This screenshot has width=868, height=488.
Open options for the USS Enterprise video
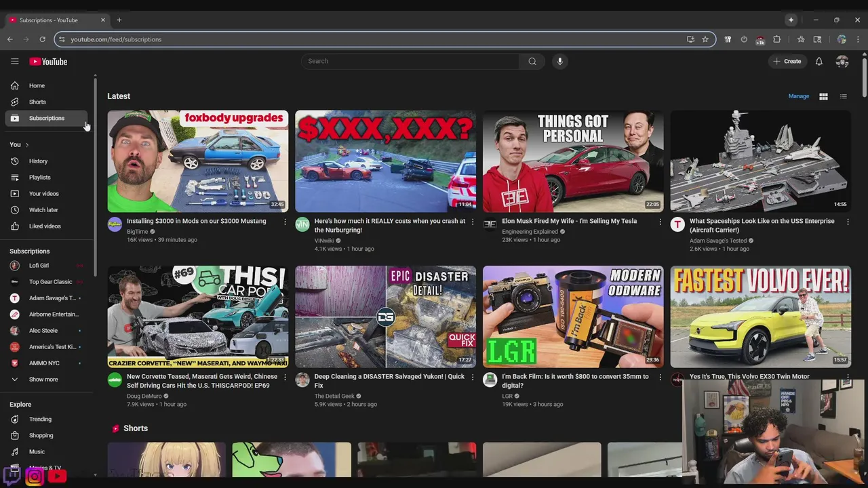[x=848, y=222]
